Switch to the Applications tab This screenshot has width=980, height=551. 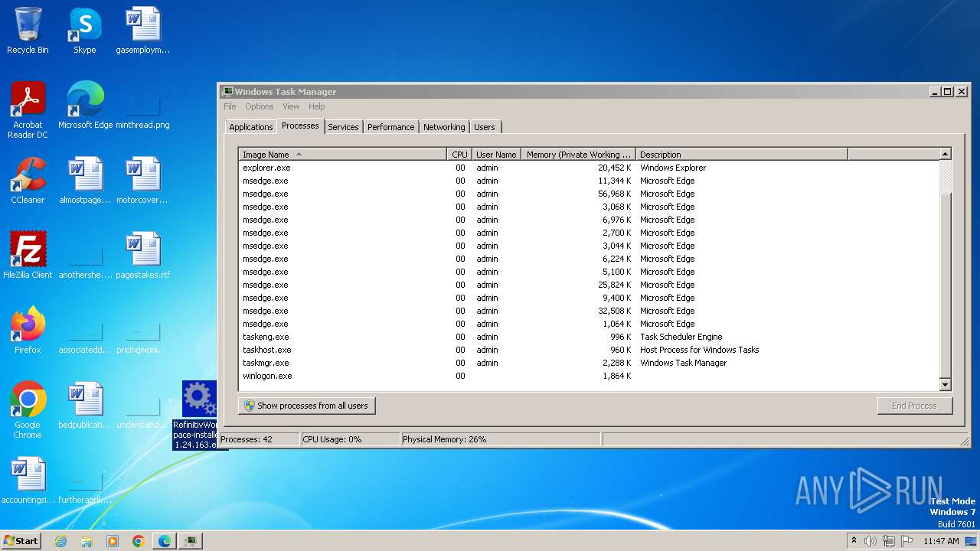251,127
